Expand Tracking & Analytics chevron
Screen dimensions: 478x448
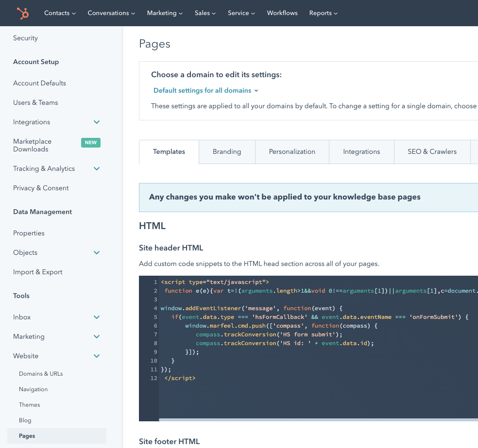(x=97, y=169)
